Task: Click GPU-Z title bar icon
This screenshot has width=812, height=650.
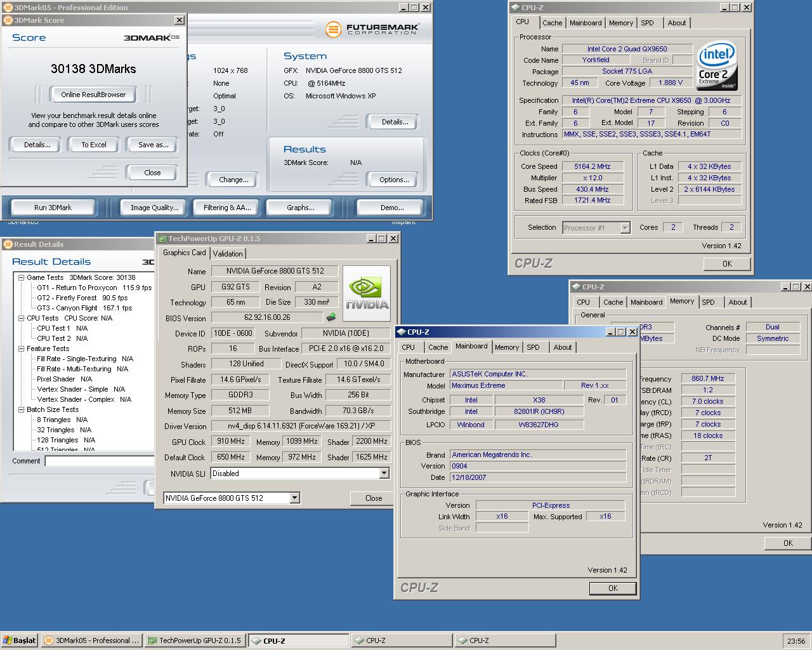Action: [x=162, y=239]
